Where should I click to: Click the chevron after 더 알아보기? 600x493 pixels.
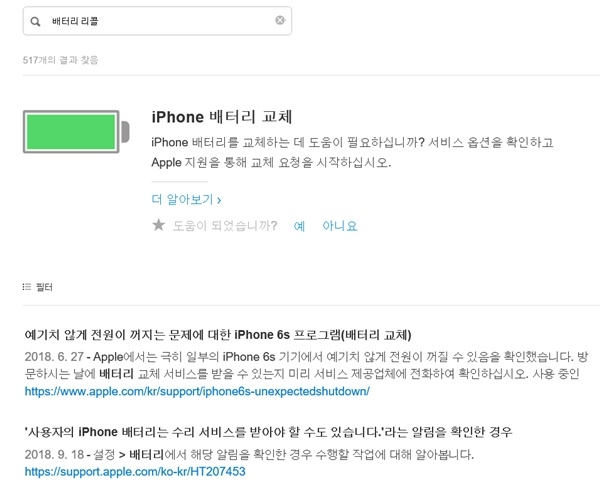[219, 200]
